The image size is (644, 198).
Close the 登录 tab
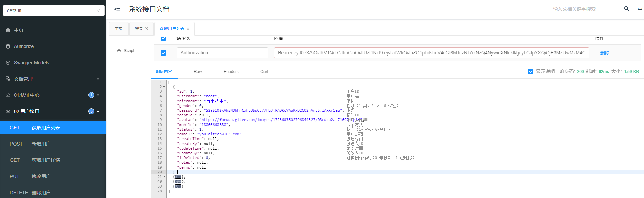[147, 29]
